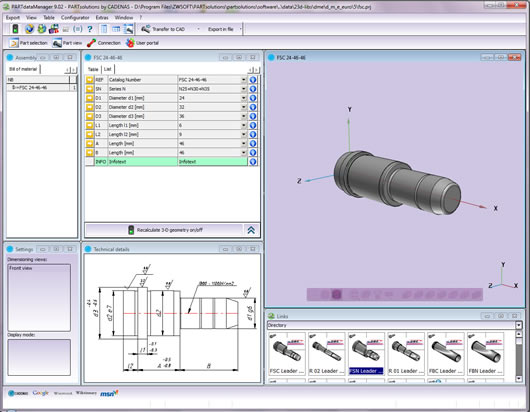
Task: Open the Table menu
Action: tap(49, 18)
